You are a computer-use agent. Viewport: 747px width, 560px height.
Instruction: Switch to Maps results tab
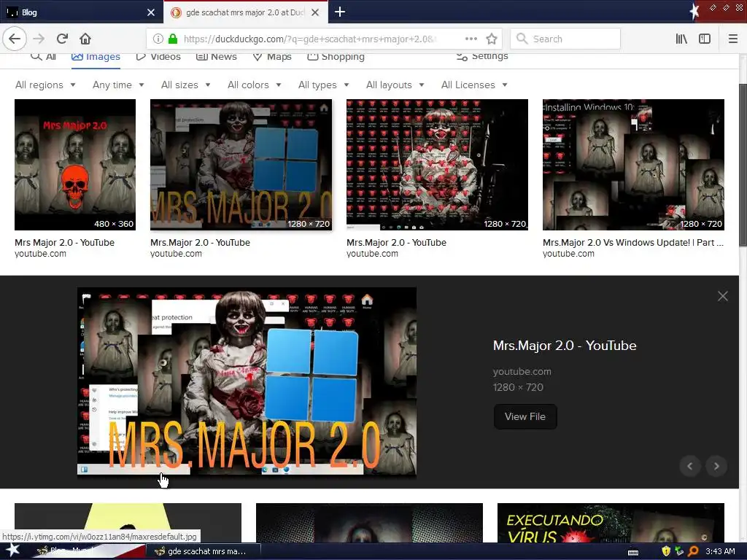272,57
